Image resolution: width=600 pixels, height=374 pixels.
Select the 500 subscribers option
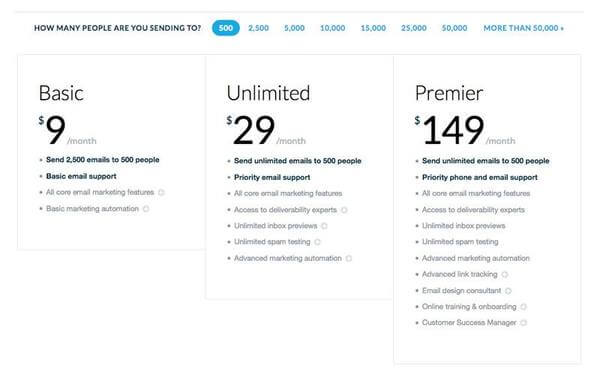coord(226,28)
